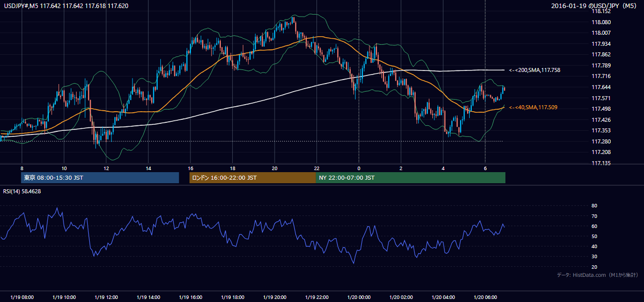Click the 1/20 02:00 time axis label
This screenshot has height=302, width=644.
(401, 297)
